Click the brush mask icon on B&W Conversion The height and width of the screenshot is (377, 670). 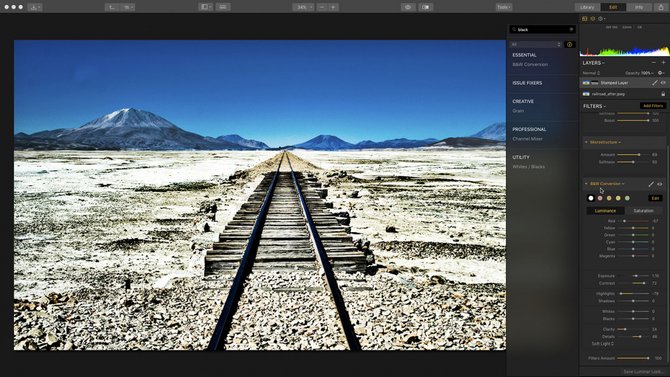pyautogui.click(x=651, y=184)
